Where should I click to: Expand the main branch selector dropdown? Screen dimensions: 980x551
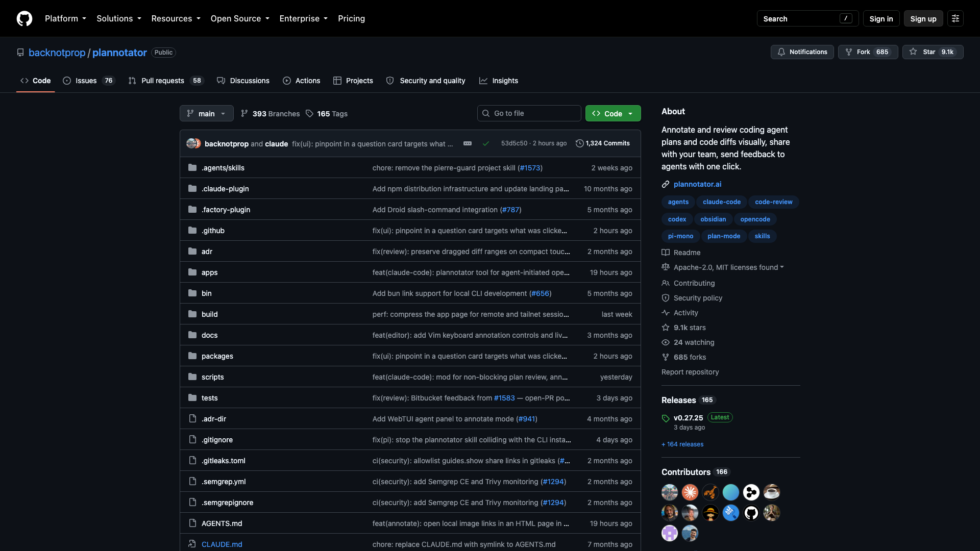click(207, 113)
